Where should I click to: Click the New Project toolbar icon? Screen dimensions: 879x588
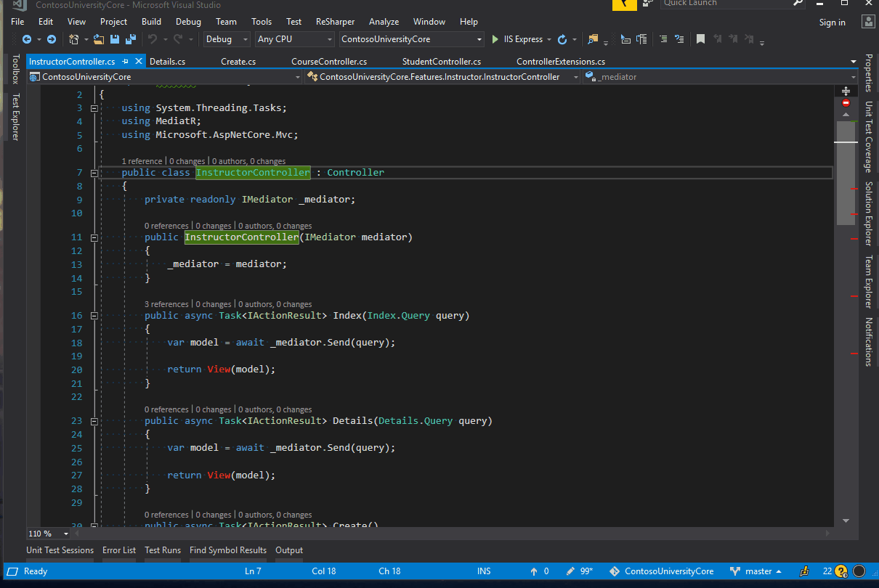(73, 39)
